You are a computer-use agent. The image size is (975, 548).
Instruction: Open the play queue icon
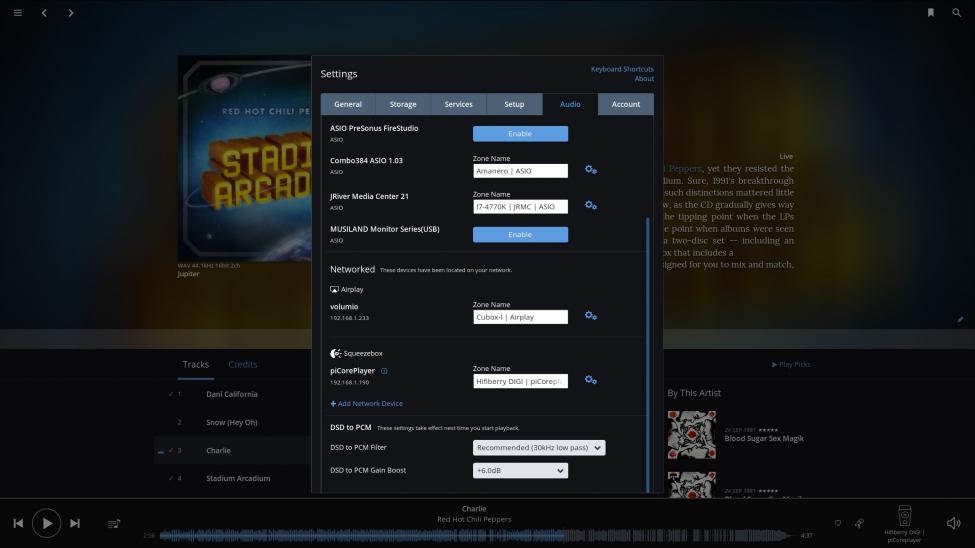114,524
